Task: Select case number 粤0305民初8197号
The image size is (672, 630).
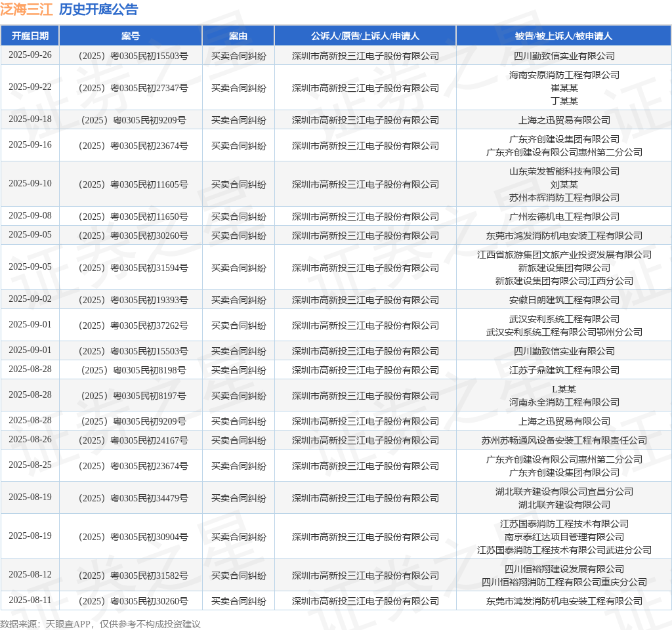Action: pos(133,396)
